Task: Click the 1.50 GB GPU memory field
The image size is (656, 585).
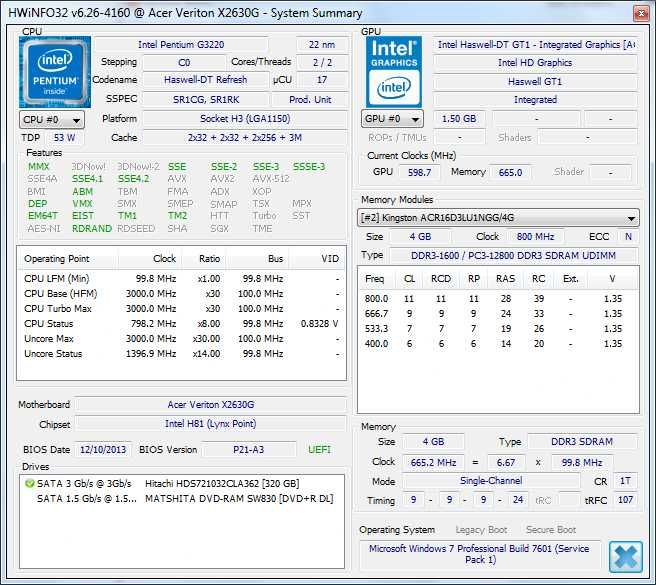Action: click(459, 119)
